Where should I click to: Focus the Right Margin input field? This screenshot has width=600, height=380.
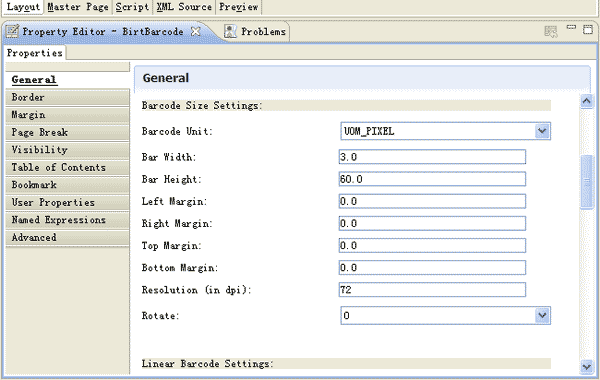pyautogui.click(x=432, y=223)
